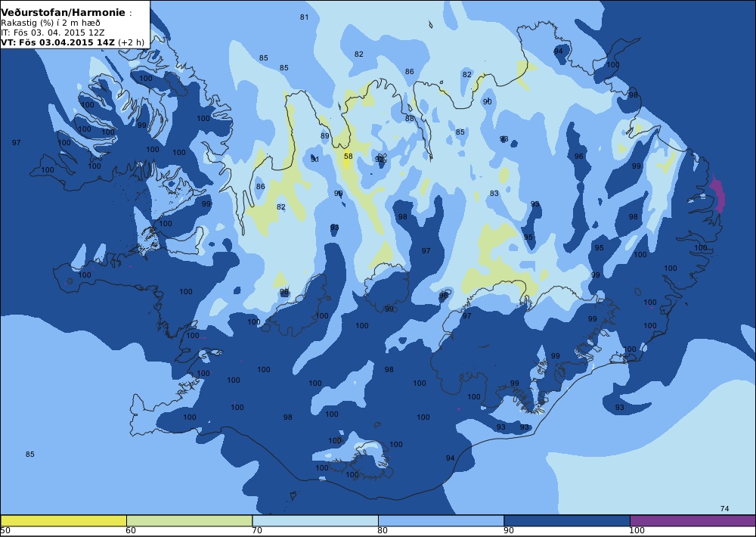Click the medium blue 80–90 legend swatch
Image resolution: width=756 pixels, height=537 pixels.
[x=442, y=520]
